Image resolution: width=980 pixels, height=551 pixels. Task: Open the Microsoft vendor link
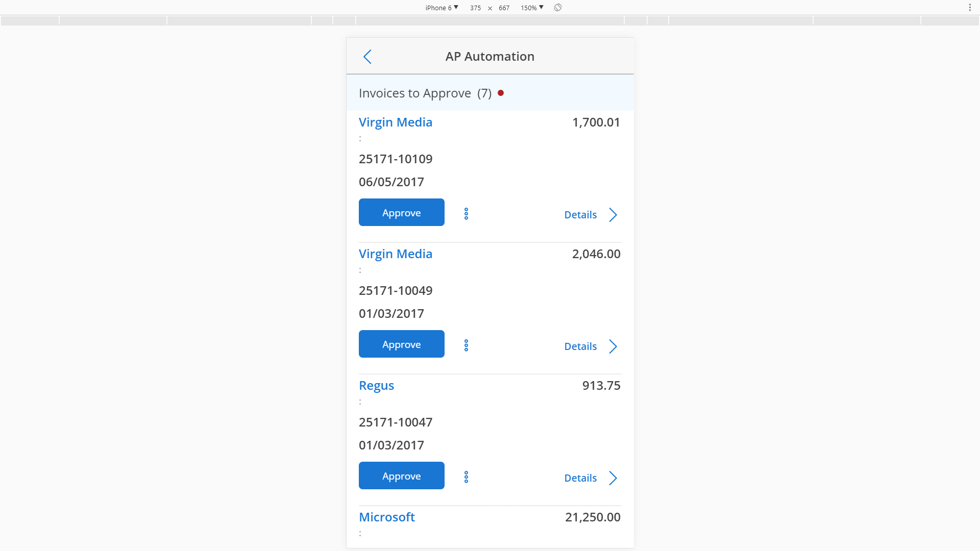(x=386, y=517)
